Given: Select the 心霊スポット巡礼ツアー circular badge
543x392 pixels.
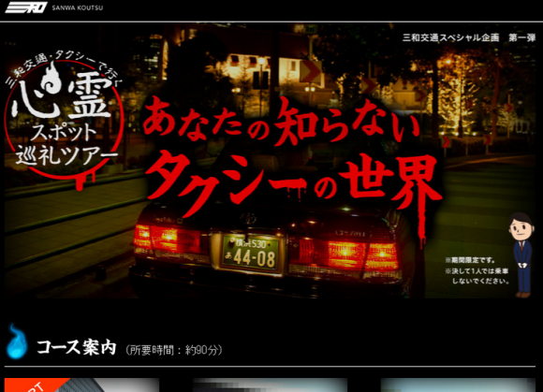Looking at the screenshot, I should [64, 120].
